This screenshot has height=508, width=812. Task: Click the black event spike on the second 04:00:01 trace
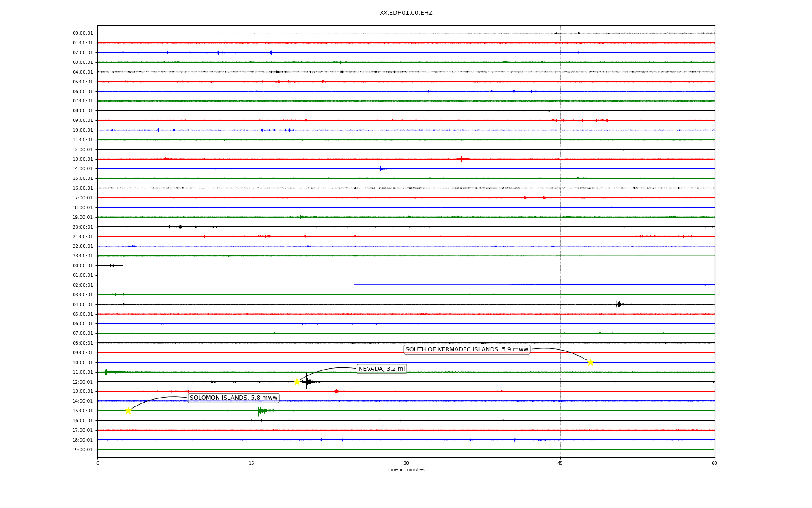618,304
